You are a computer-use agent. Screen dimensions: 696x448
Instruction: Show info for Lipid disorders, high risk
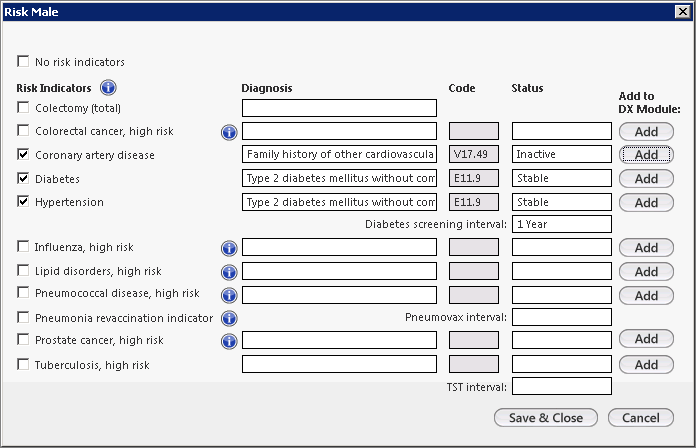pos(228,271)
